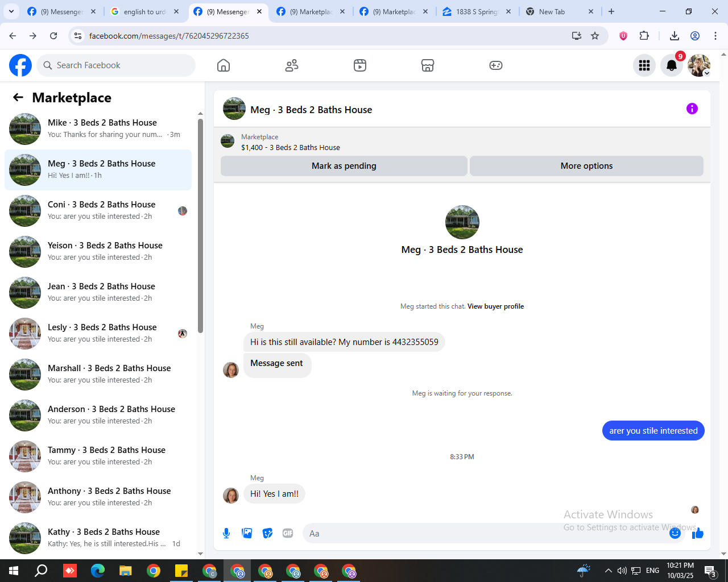View site information icon in address bar
Screen dimensions: 728x582
click(78, 36)
